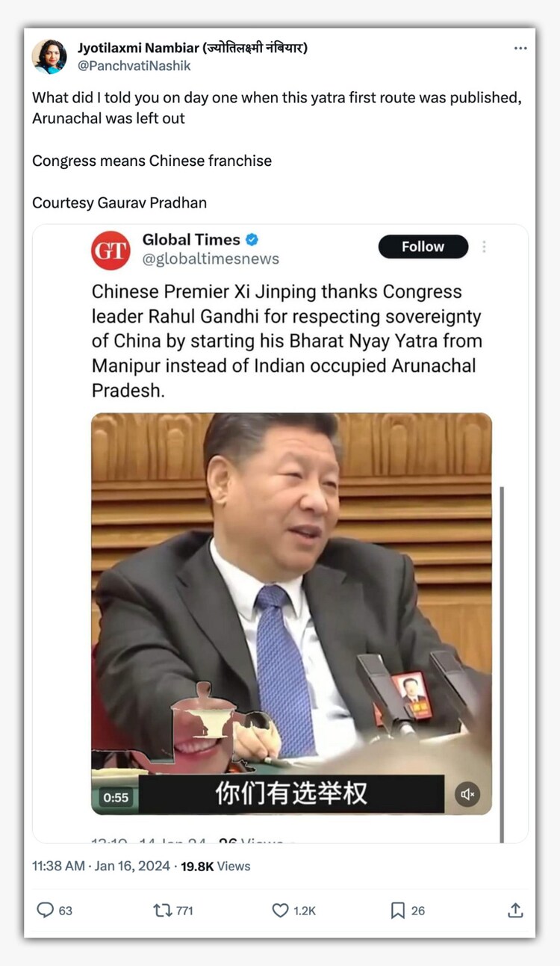
Task: Open the Global Times GT logo avatar
Action: coord(111,250)
